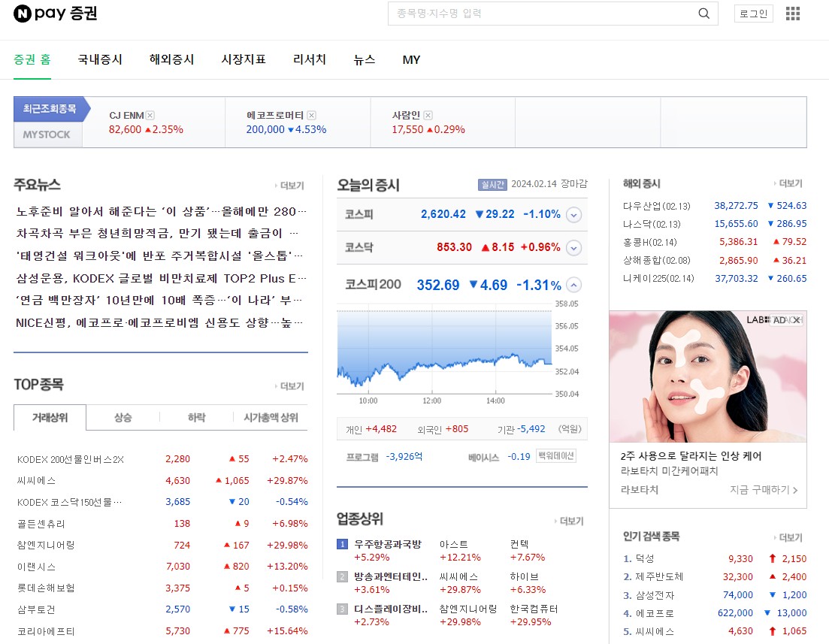
Task: Open 이랜시스 stock
Action: (x=36, y=567)
